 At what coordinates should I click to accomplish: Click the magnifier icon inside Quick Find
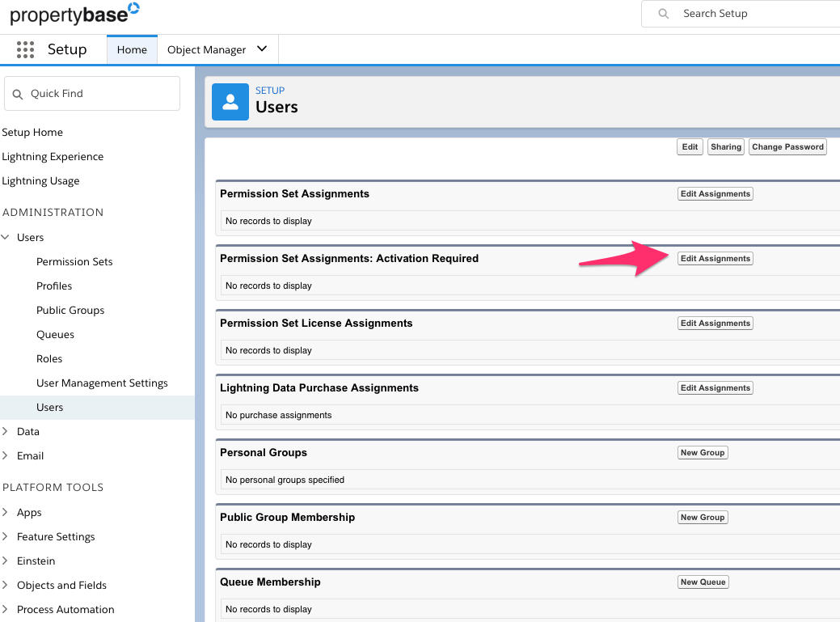[x=19, y=93]
